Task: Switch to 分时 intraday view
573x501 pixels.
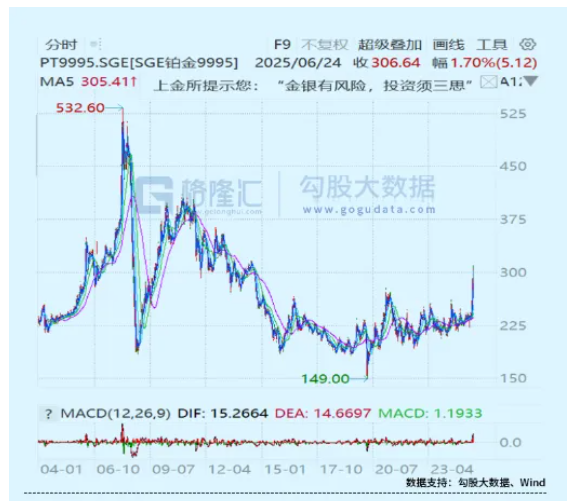Action: click(61, 45)
